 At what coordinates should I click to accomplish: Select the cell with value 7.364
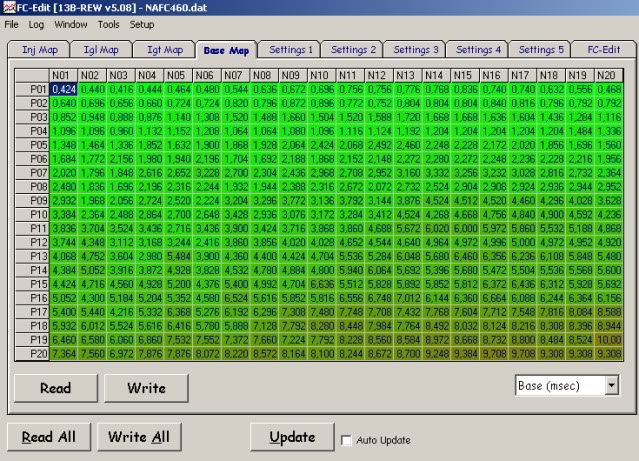(x=64, y=353)
